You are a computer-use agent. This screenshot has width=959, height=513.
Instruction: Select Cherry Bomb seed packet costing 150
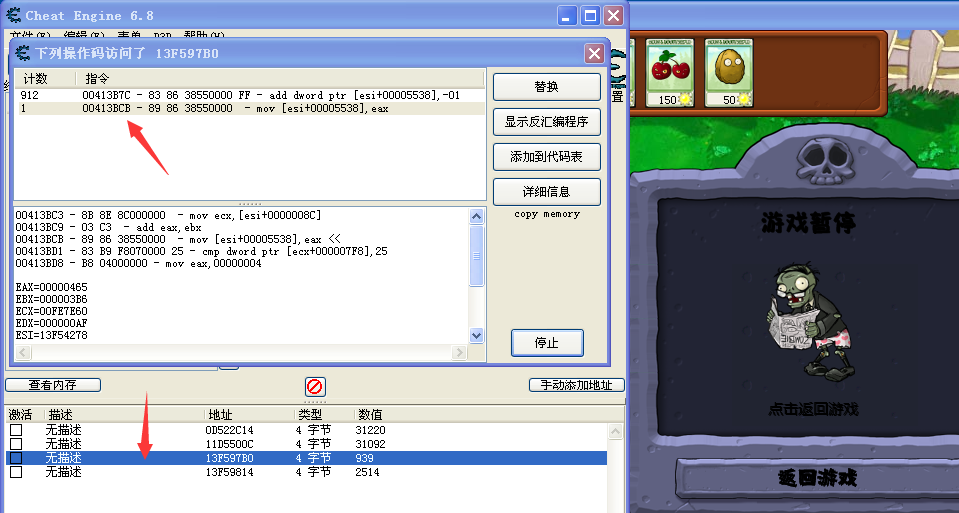(670, 73)
